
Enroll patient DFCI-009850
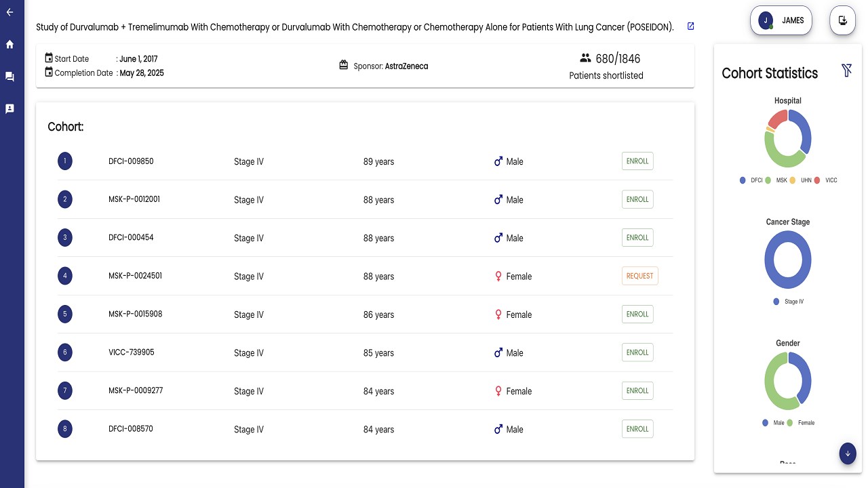637,161
